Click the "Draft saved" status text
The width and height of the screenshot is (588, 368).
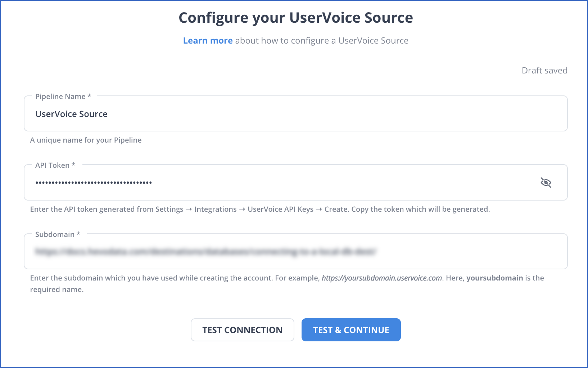544,71
